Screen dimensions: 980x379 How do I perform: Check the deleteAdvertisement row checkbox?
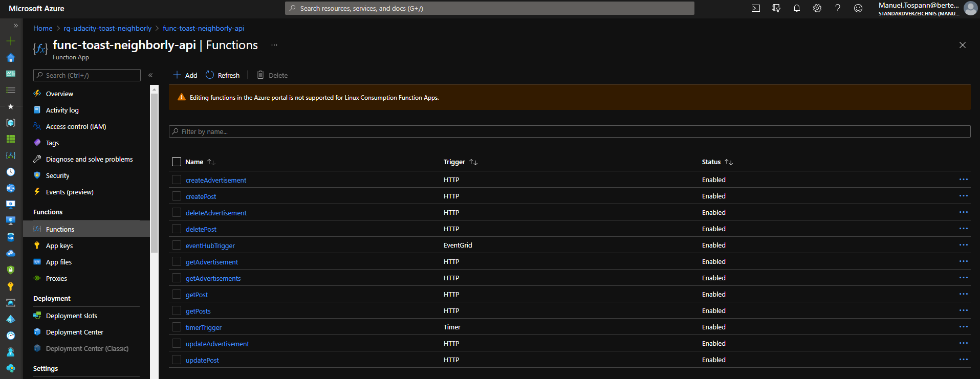point(177,212)
